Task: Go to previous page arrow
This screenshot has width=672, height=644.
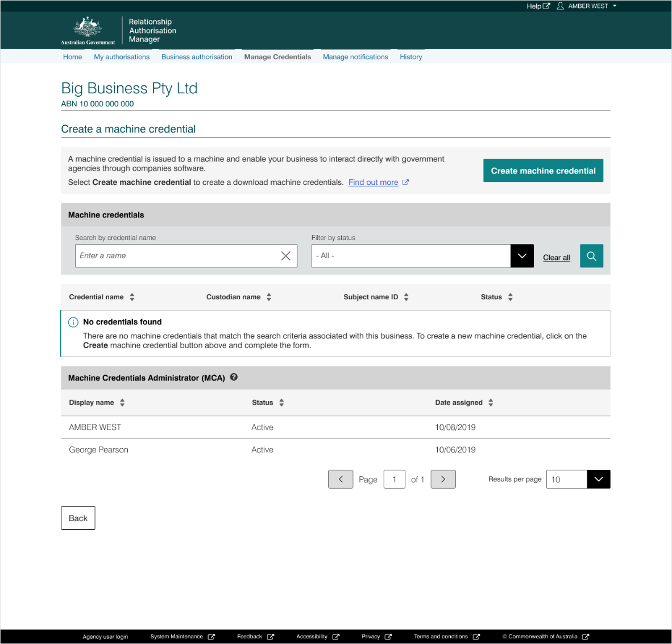Action: pos(341,480)
